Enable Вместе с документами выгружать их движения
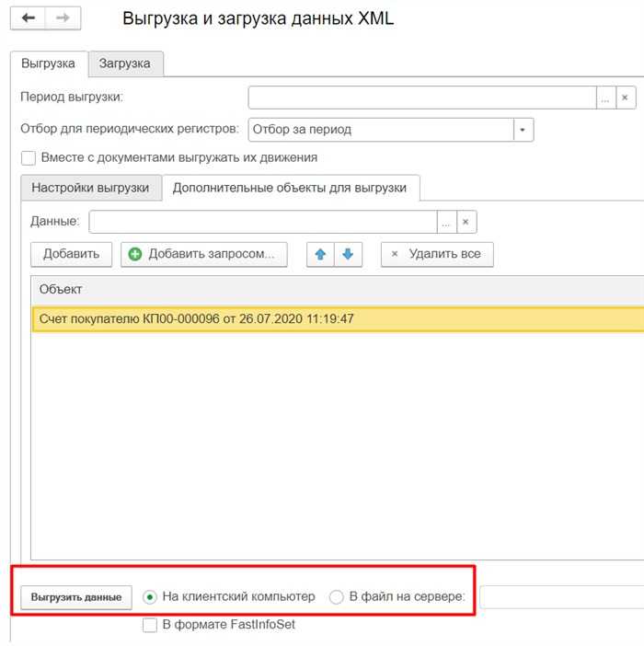Image resolution: width=644 pixels, height=646 pixels. point(29,157)
